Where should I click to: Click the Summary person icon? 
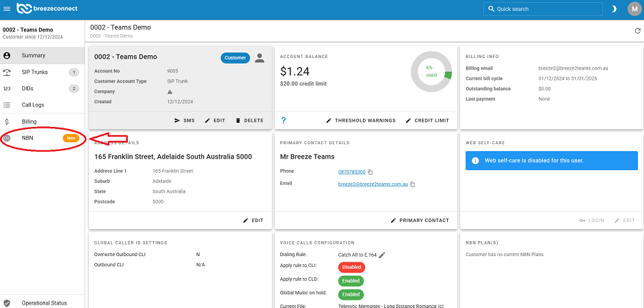[x=7, y=55]
